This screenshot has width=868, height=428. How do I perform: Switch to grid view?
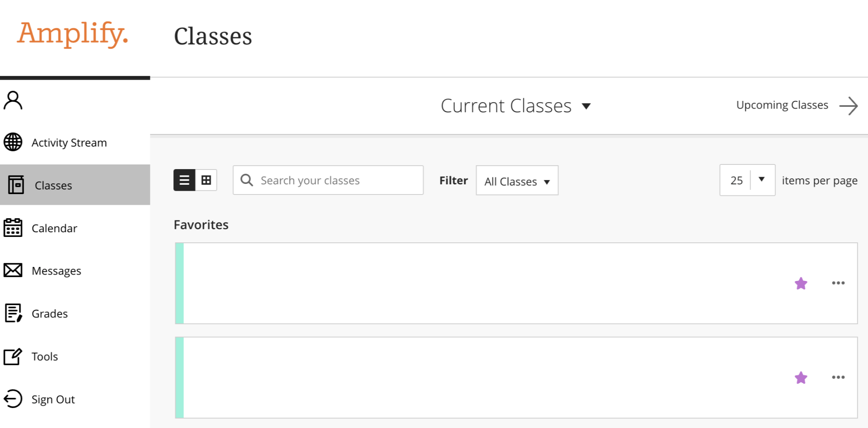point(206,180)
